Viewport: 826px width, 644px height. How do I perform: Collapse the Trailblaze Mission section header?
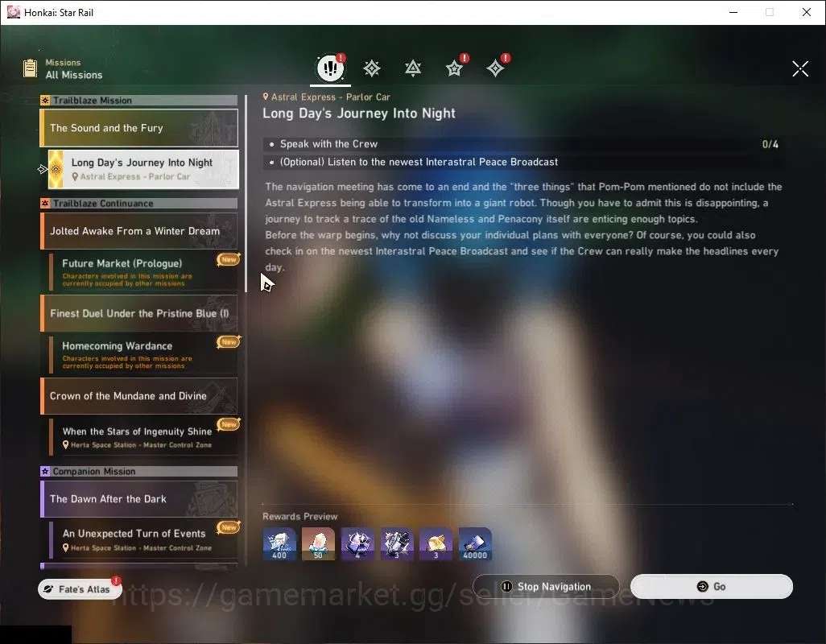point(139,101)
